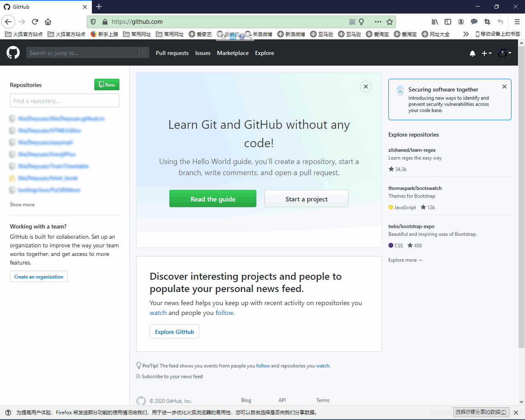Click the GitHub octocat logo in header

point(13,52)
